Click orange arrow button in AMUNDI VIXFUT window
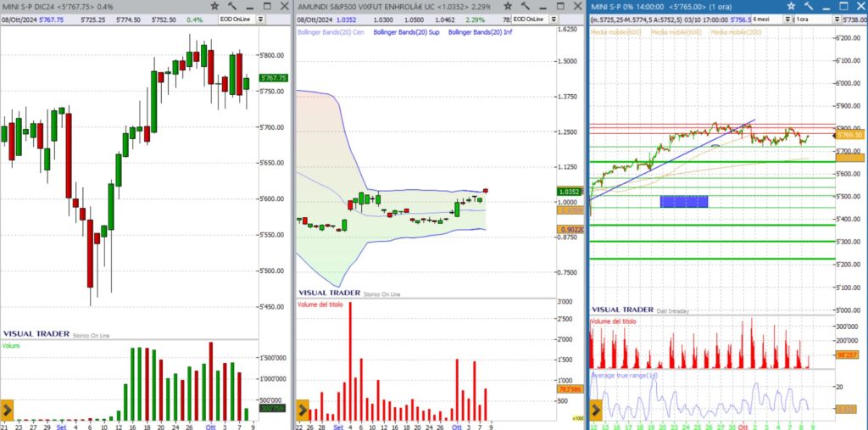Viewport: 868px width, 430px height. pos(303,410)
